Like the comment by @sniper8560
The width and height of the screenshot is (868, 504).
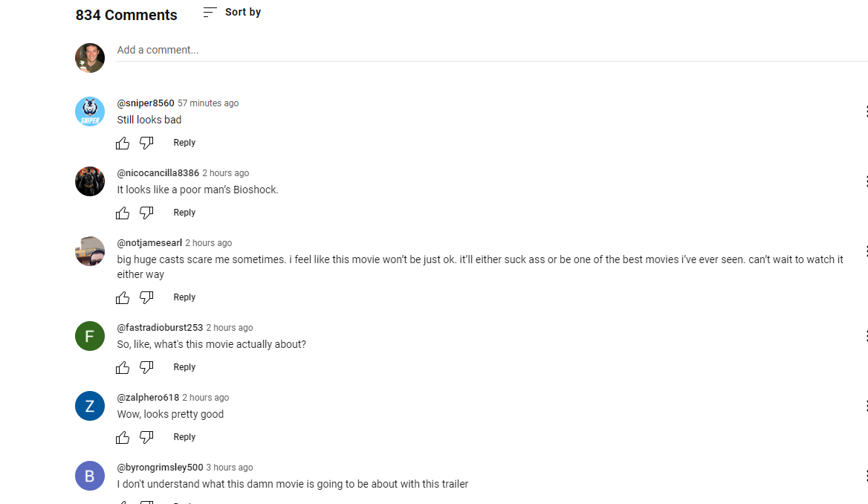click(123, 143)
